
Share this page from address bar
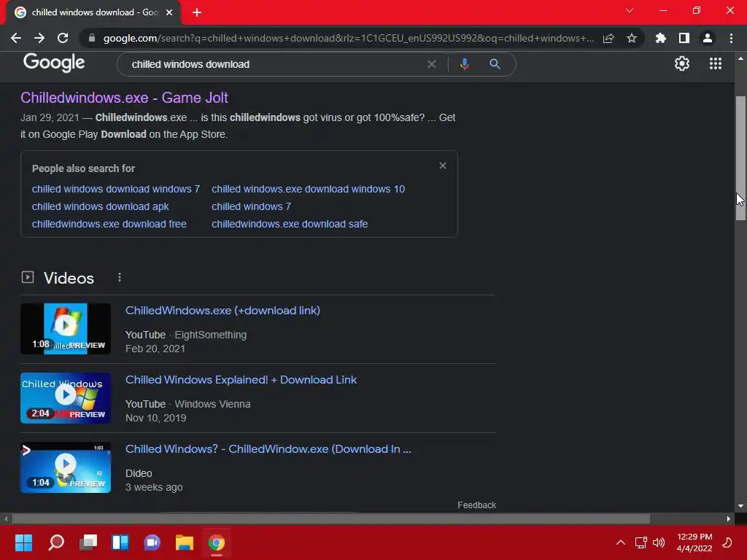[x=608, y=38]
